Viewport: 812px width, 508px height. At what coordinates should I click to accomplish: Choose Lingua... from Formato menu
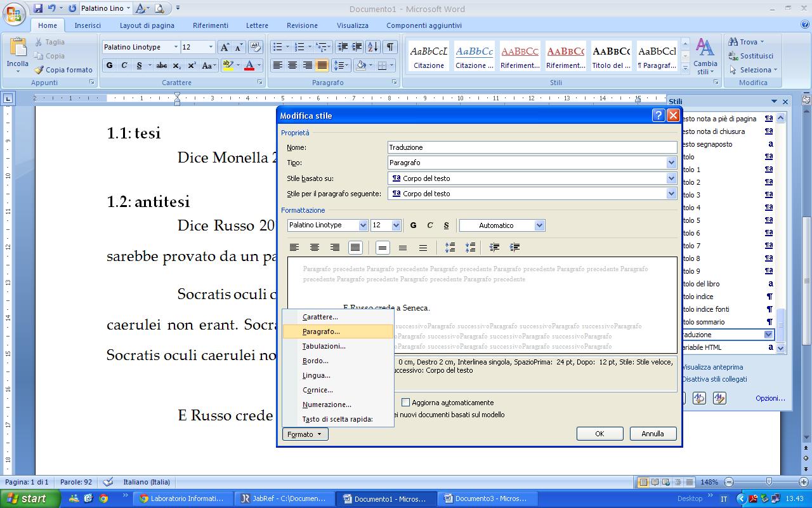click(338, 375)
